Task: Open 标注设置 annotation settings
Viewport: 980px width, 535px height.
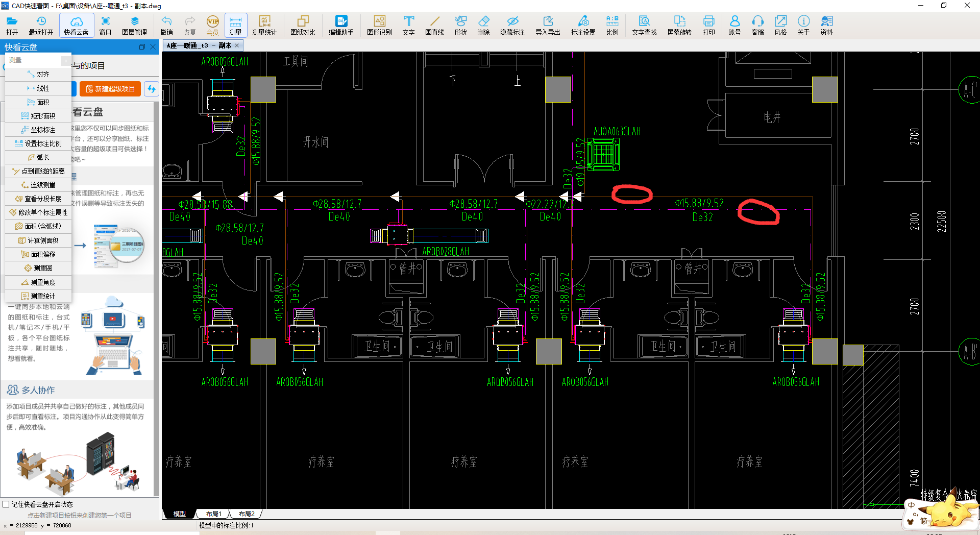Action: click(x=583, y=26)
